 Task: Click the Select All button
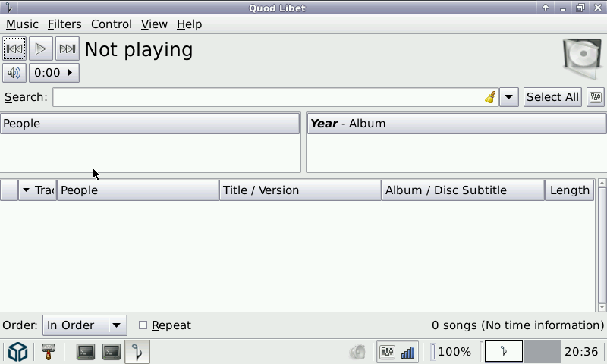(x=552, y=97)
